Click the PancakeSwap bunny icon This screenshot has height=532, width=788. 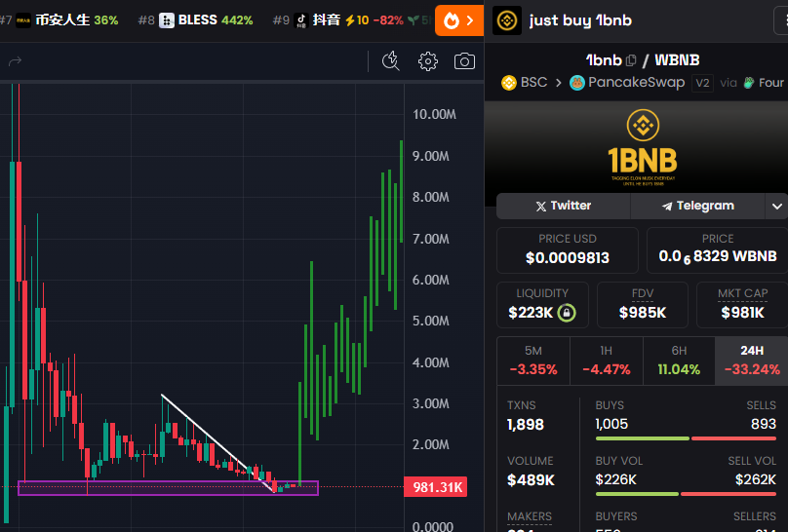point(577,83)
